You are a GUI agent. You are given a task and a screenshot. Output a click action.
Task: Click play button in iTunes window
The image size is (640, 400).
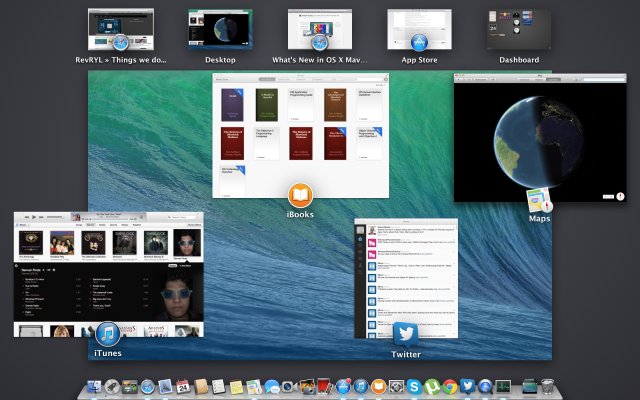[x=34, y=217]
